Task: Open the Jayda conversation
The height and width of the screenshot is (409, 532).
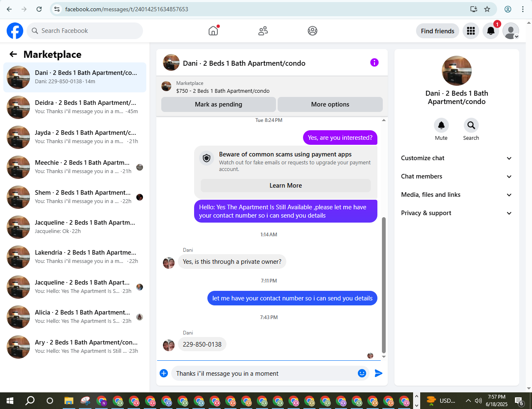Action: click(75, 137)
